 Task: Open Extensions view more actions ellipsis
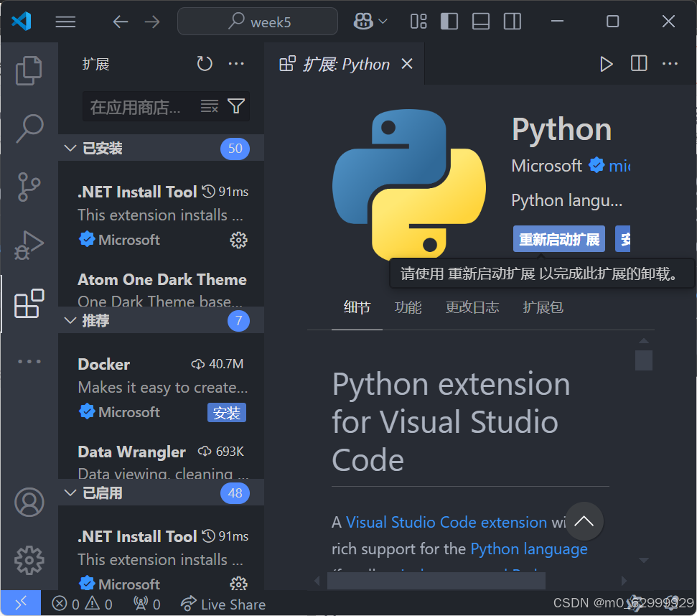[236, 64]
